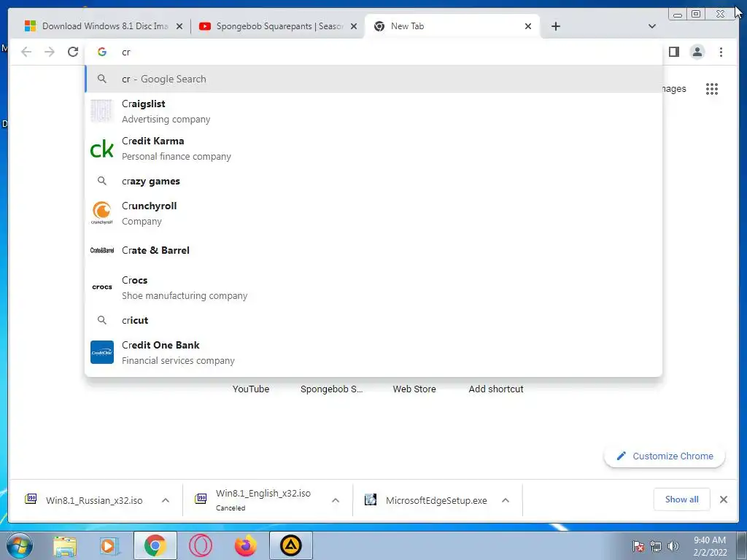Open the Windows Start menu
747x560 pixels.
(x=20, y=545)
